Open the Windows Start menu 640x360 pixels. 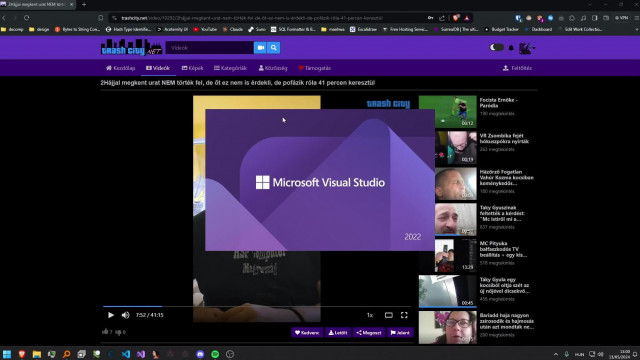tap(7, 354)
